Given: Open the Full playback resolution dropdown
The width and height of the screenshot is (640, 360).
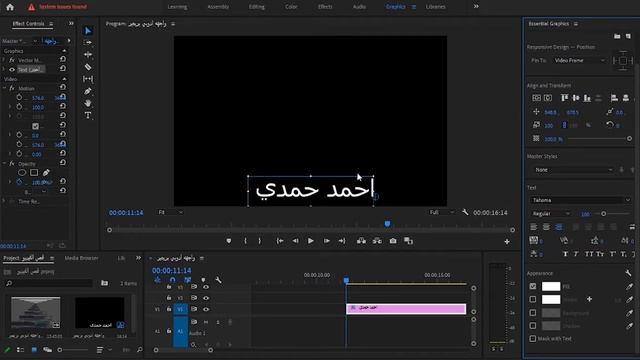Looking at the screenshot, I should tap(442, 212).
